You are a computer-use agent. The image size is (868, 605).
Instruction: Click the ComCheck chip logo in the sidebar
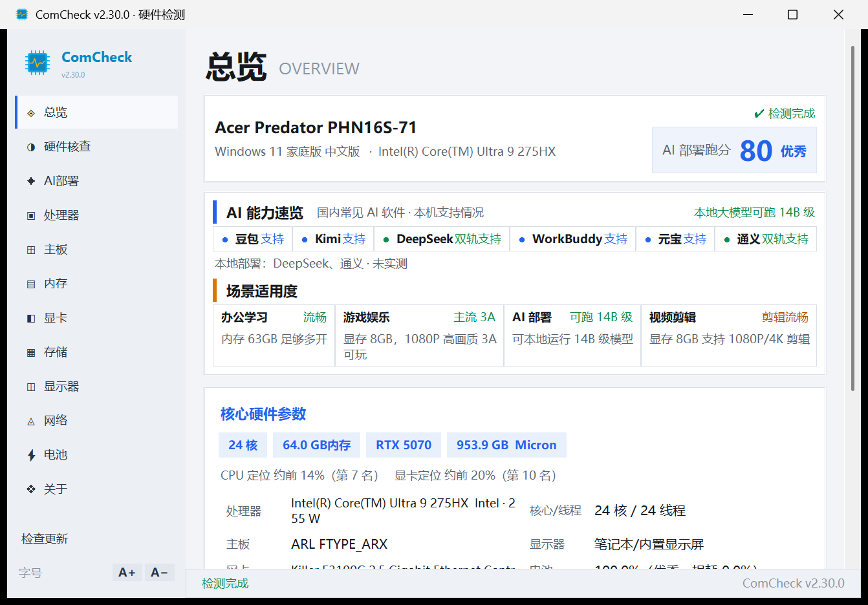point(38,63)
